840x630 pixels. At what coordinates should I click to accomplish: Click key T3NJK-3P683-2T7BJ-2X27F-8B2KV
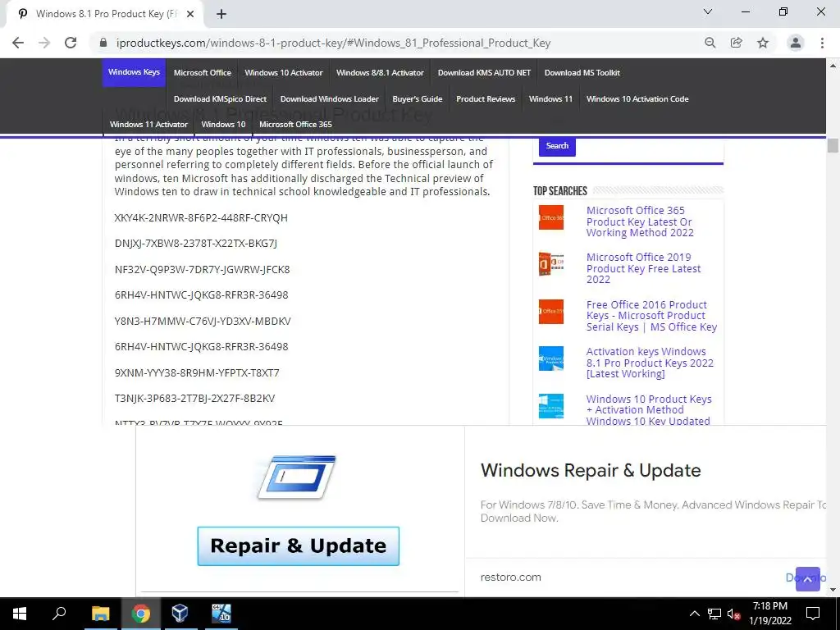pos(194,399)
